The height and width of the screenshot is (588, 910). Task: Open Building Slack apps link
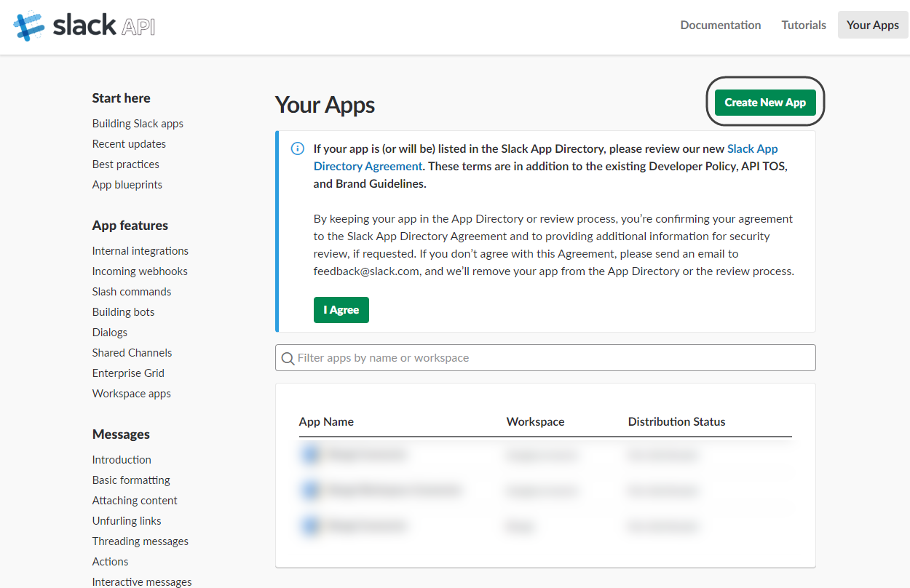(138, 124)
